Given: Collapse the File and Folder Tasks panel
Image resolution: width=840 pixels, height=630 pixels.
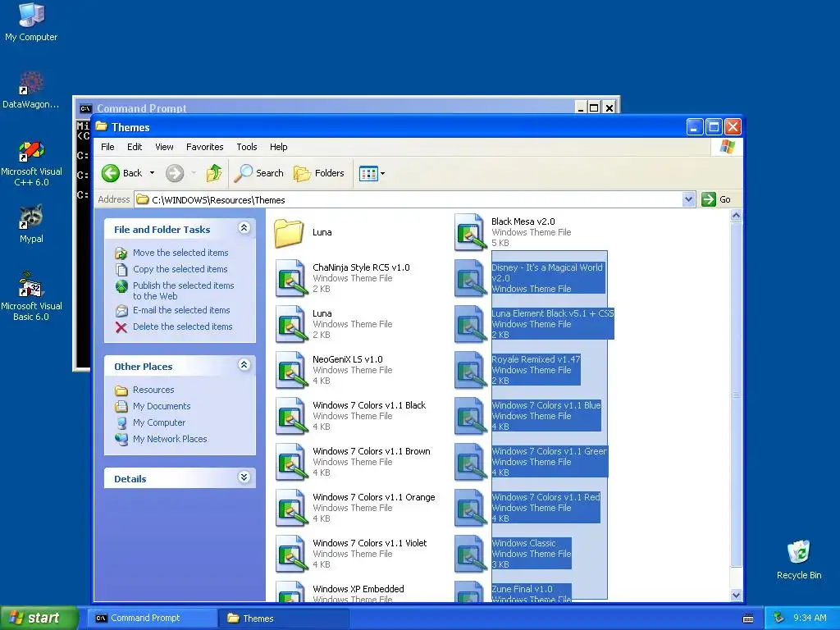Looking at the screenshot, I should pyautogui.click(x=244, y=228).
